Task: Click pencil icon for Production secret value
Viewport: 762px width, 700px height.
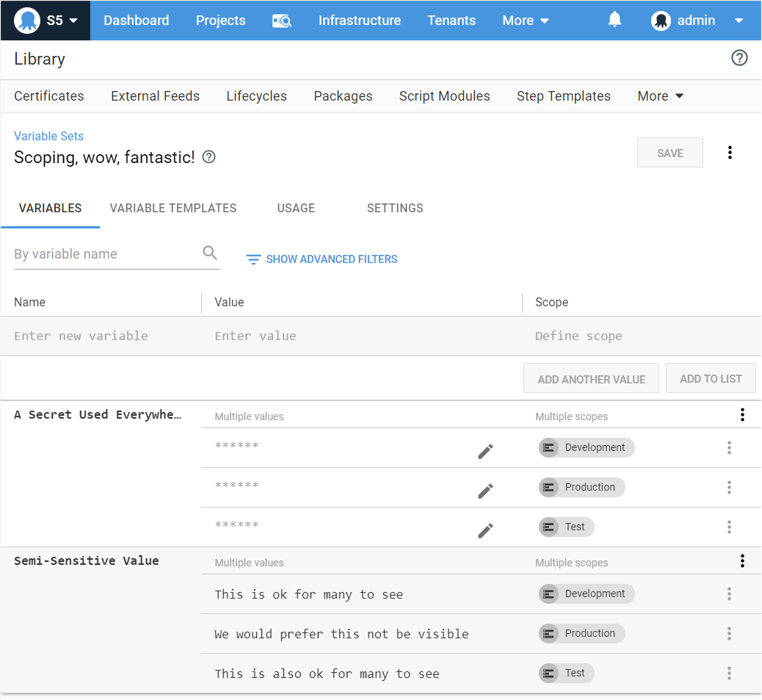Action: [x=485, y=491]
